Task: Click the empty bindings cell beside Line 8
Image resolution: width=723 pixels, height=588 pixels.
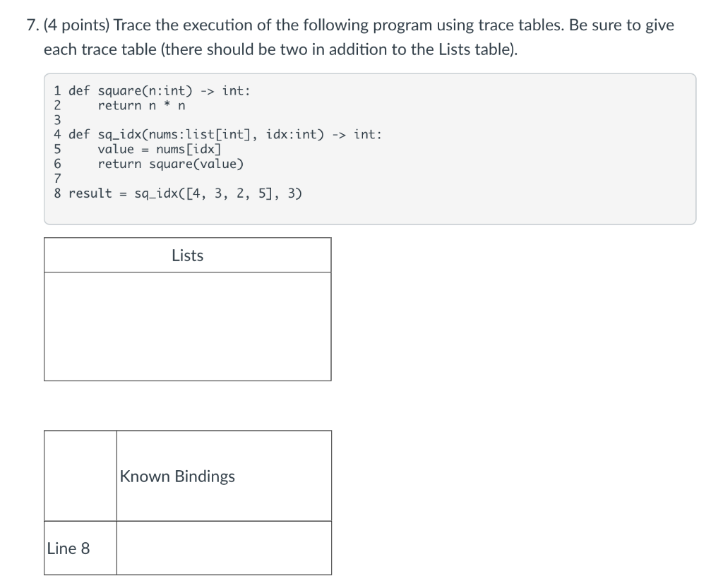Action: click(224, 548)
